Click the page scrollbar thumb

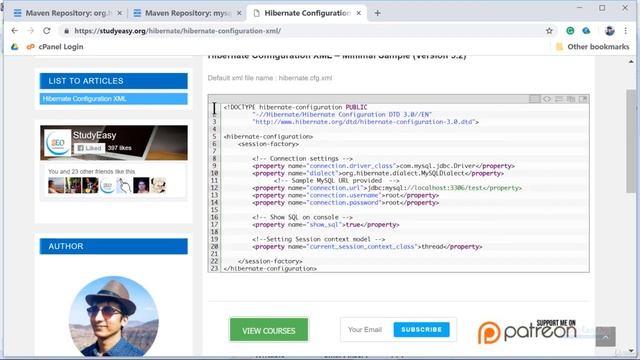point(631,141)
